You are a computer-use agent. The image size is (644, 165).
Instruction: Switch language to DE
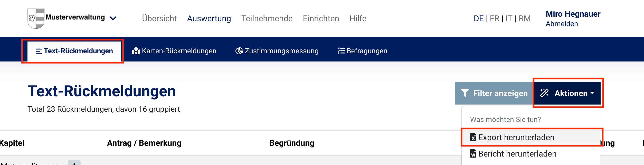coord(479,18)
